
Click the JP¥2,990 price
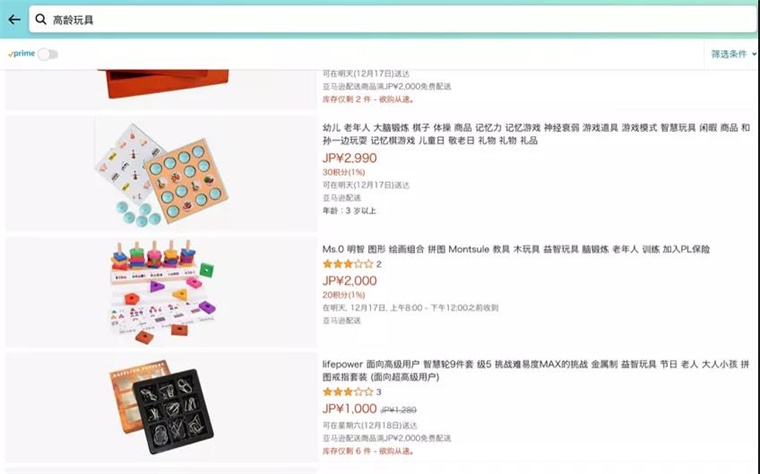349,158
